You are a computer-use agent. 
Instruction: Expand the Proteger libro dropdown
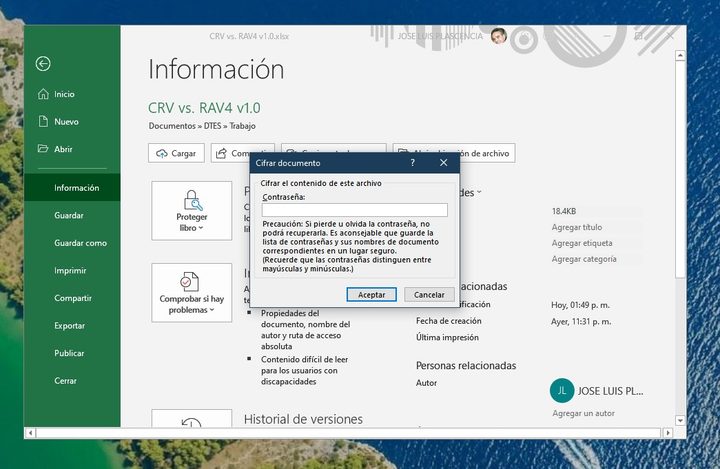click(x=191, y=210)
